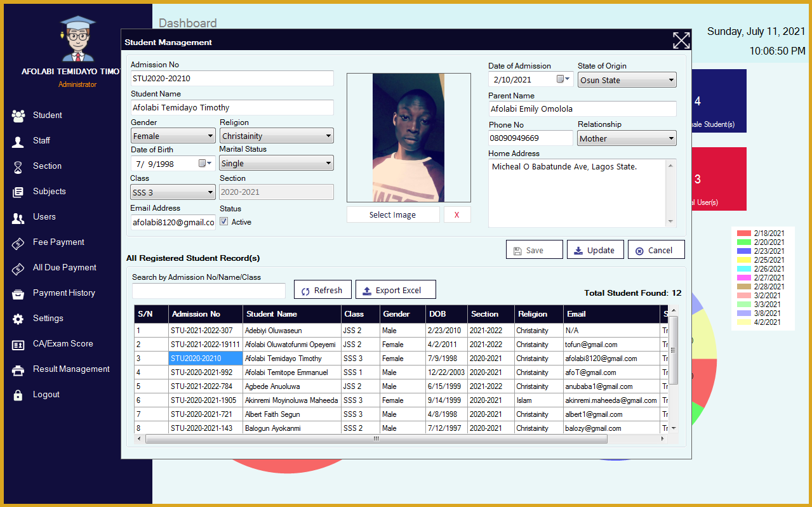Open the Gender dropdown
The width and height of the screenshot is (812, 507).
(x=210, y=135)
